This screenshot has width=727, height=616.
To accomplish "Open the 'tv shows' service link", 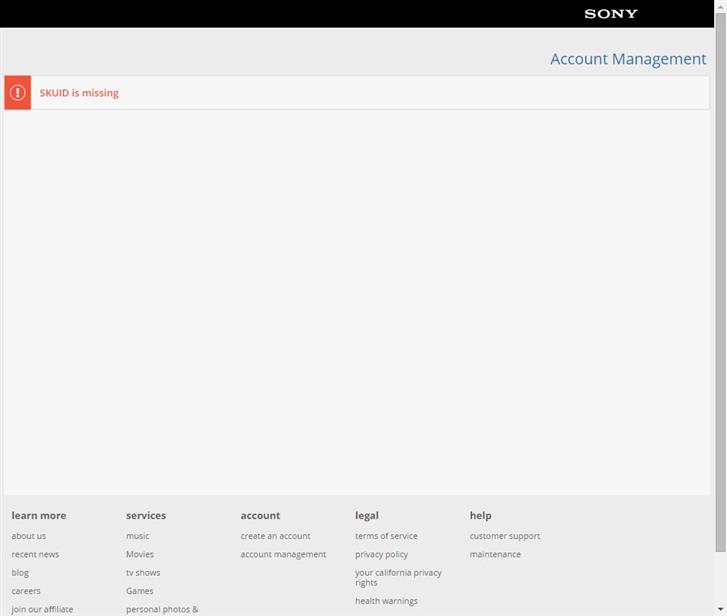I will click(143, 573).
